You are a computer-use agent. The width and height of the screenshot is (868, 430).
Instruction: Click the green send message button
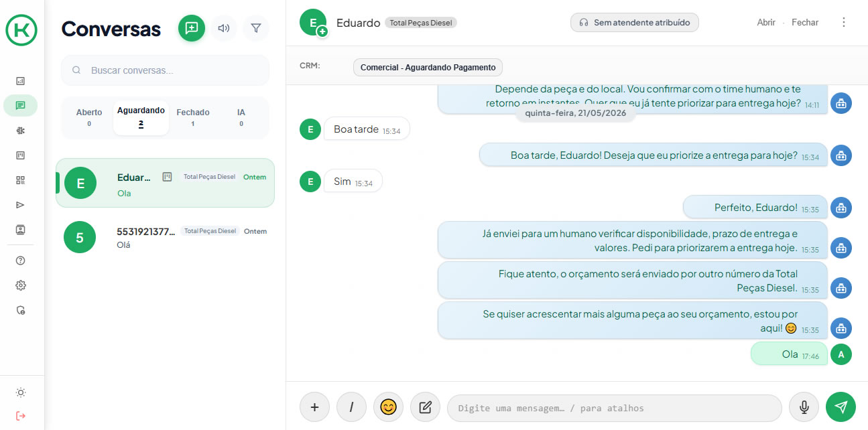click(841, 407)
